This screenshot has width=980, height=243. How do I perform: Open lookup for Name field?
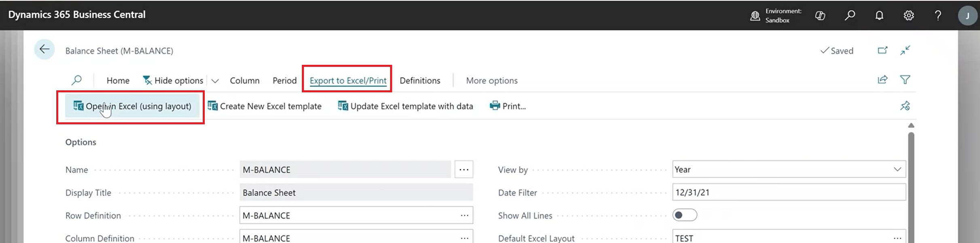click(464, 169)
